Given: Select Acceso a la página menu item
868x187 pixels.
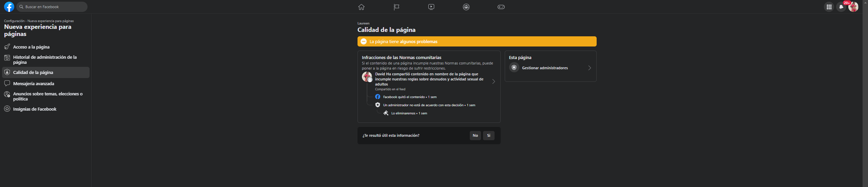Looking at the screenshot, I should pos(46,47).
